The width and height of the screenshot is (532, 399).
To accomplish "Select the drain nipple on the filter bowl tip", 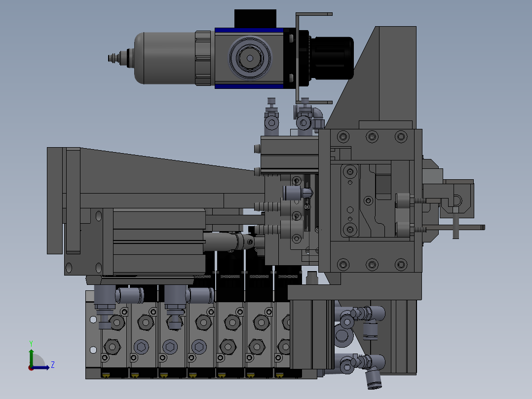I will tap(120, 58).
